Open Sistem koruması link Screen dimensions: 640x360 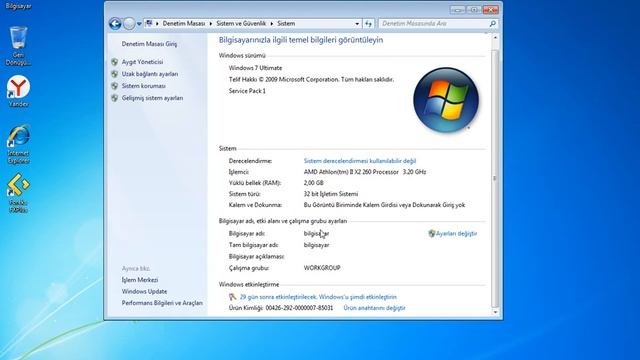[144, 86]
